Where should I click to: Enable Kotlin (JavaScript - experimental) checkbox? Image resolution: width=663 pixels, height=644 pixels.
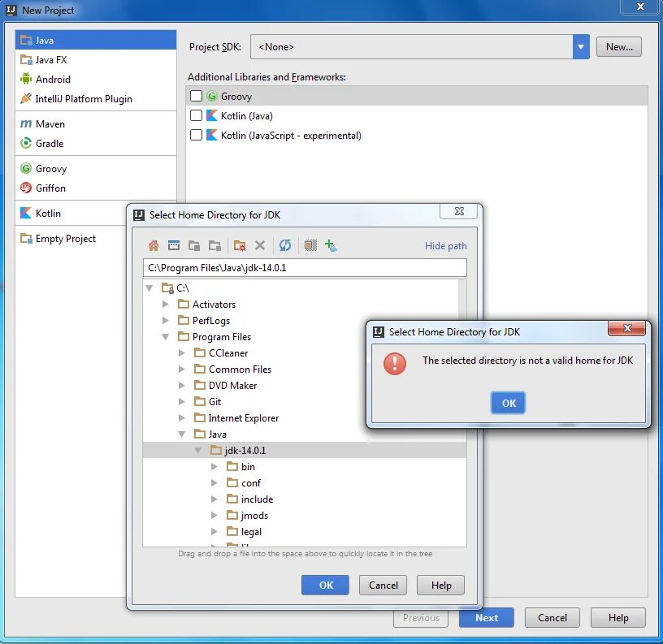point(196,135)
